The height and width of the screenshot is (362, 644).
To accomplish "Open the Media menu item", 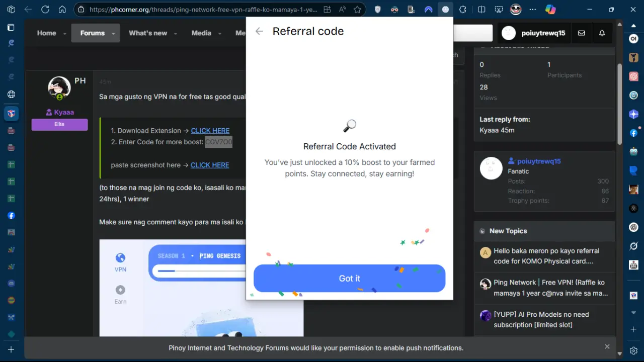I will coord(201,33).
